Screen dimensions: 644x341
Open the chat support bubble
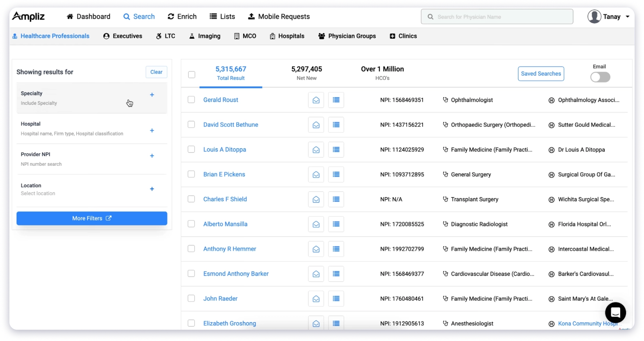pyautogui.click(x=615, y=312)
